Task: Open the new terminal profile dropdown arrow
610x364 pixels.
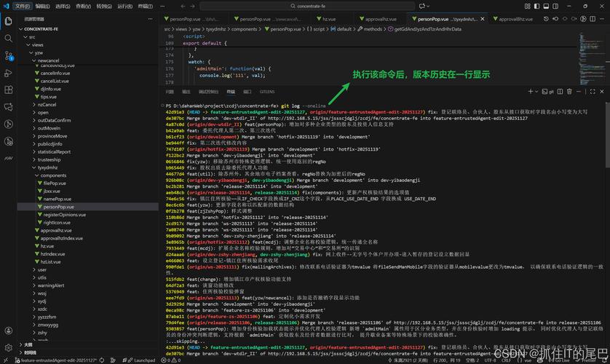Action: pyautogui.click(x=536, y=92)
